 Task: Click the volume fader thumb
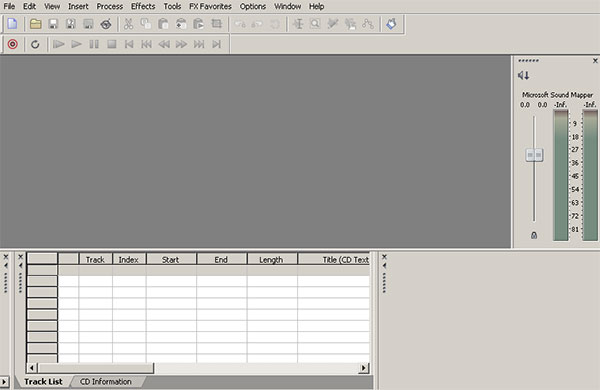pos(534,155)
